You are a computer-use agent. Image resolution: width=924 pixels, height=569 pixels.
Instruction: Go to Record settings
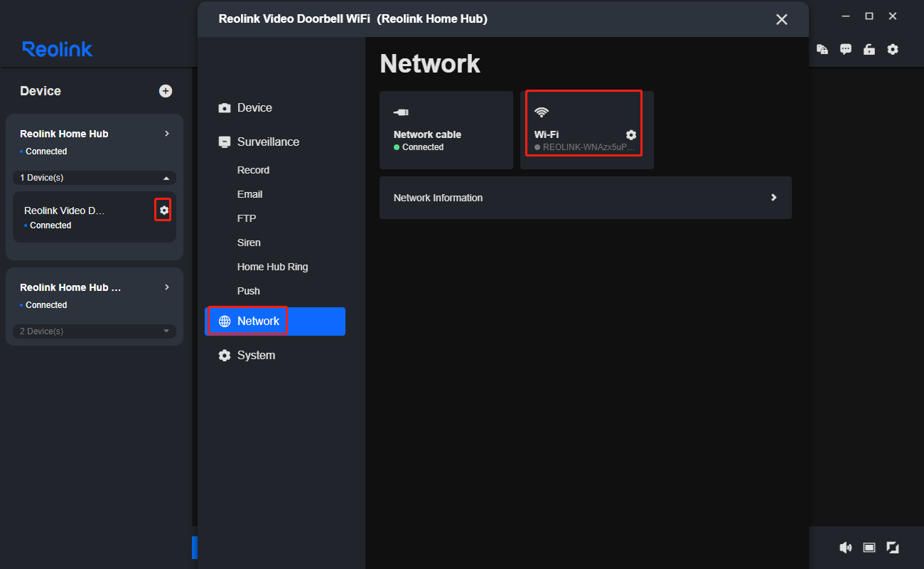(x=253, y=170)
